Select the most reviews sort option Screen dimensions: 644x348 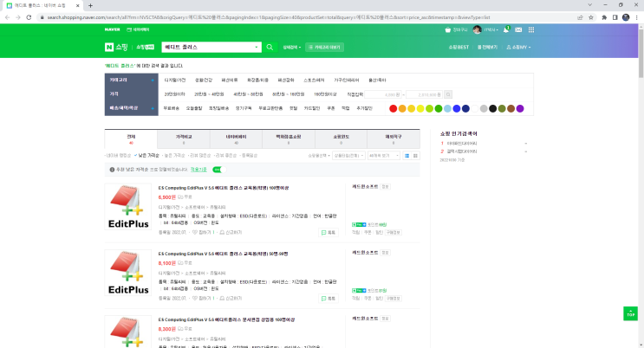click(x=199, y=156)
